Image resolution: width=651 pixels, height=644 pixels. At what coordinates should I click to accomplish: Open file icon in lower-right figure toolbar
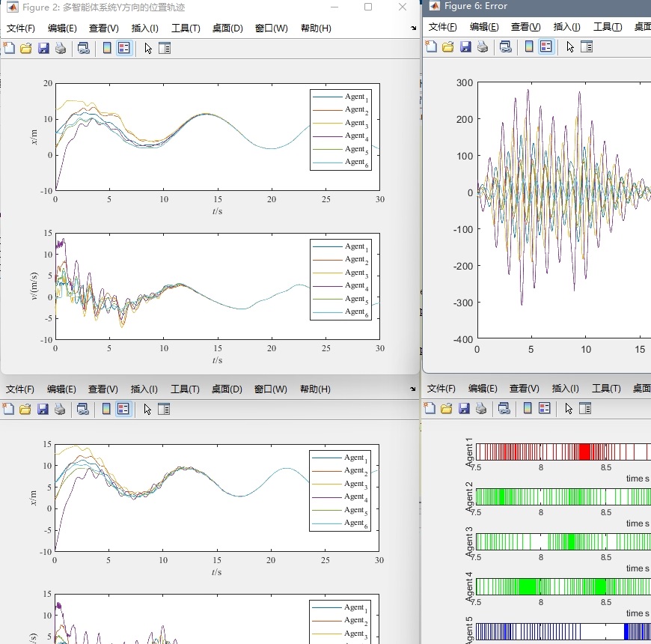point(447,408)
